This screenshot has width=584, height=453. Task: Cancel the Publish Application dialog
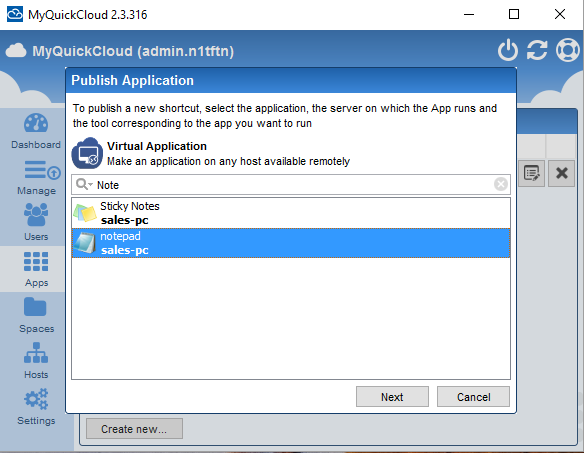tap(473, 397)
